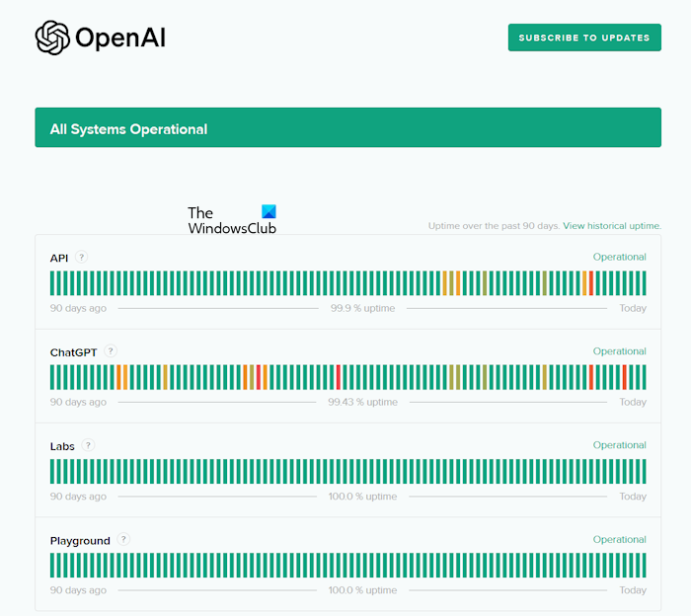
Task: Open the View historical uptime link
Action: tap(612, 226)
